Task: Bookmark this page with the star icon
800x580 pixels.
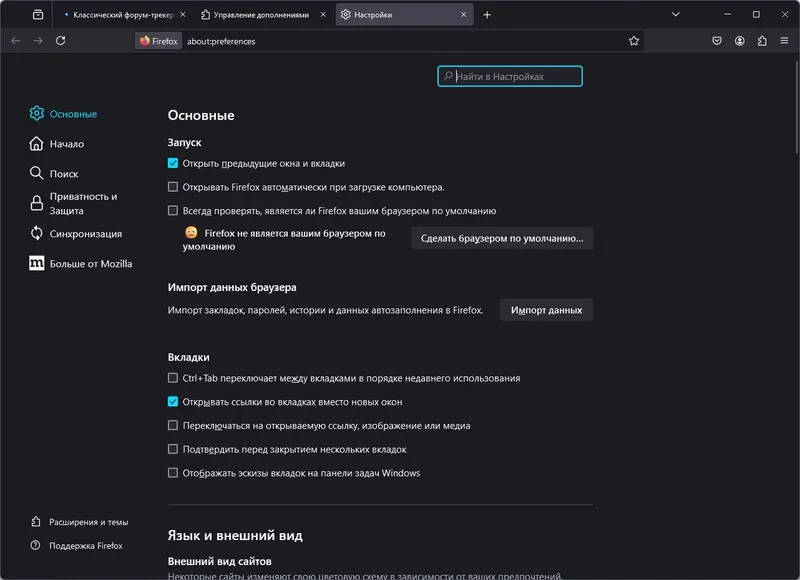Action: coord(634,41)
